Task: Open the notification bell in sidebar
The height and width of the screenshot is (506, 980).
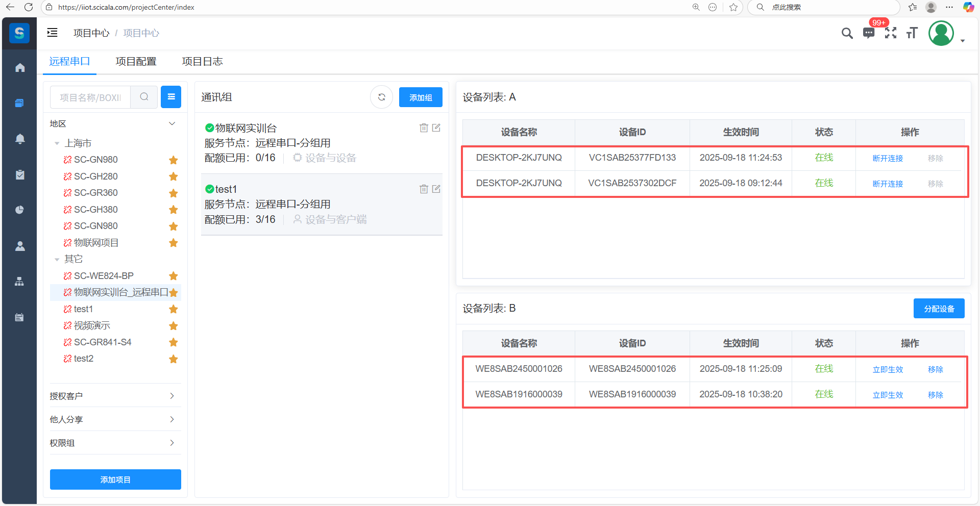Action: click(20, 139)
